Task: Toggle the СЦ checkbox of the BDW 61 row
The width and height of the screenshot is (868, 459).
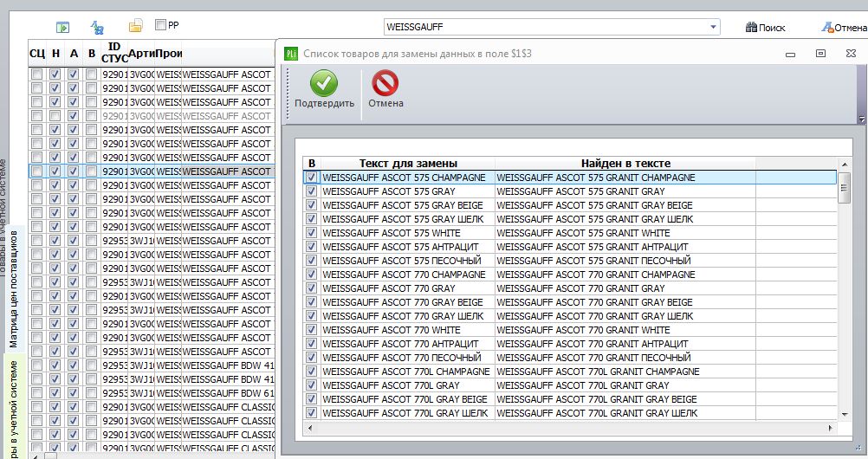Action: [x=36, y=392]
